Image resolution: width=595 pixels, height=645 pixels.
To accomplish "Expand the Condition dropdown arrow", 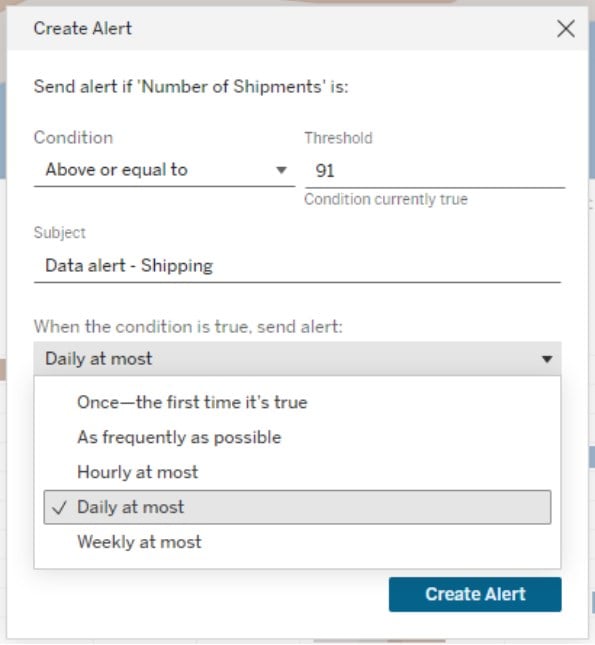I will (281, 170).
